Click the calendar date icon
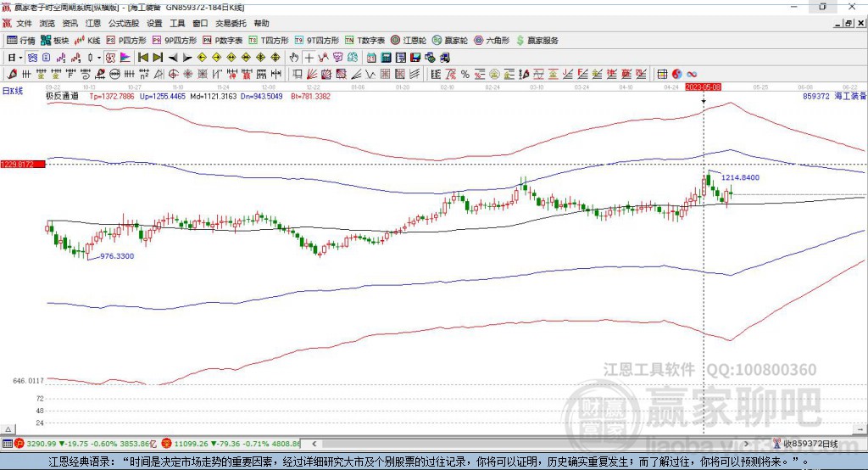This screenshot has height=470, width=868. click(x=371, y=58)
